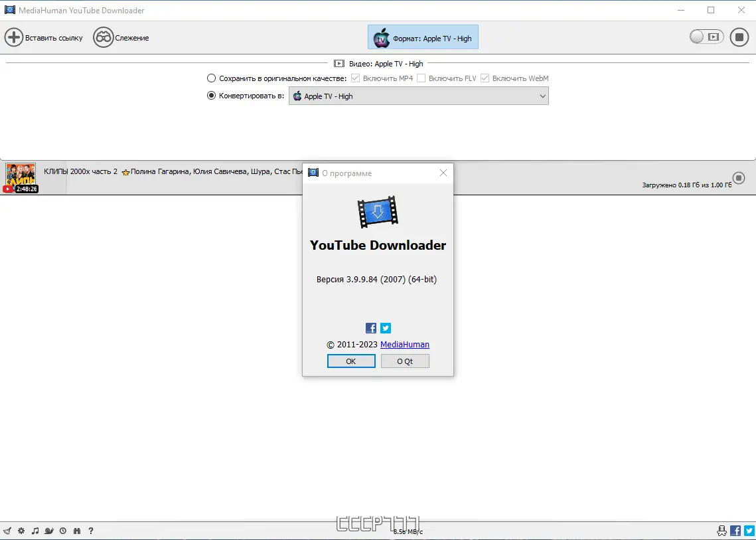Click the film strip app logo in About dialog
The width and height of the screenshot is (756, 540).
378,212
